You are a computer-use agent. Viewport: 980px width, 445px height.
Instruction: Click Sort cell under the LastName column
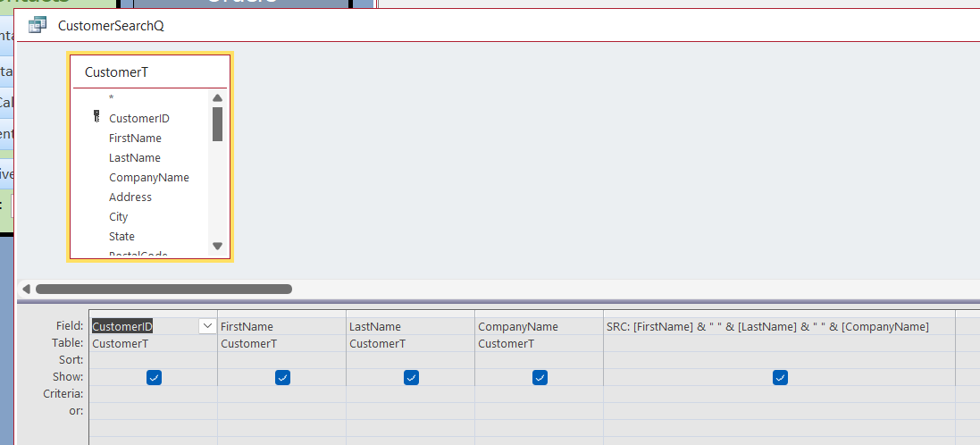click(410, 360)
